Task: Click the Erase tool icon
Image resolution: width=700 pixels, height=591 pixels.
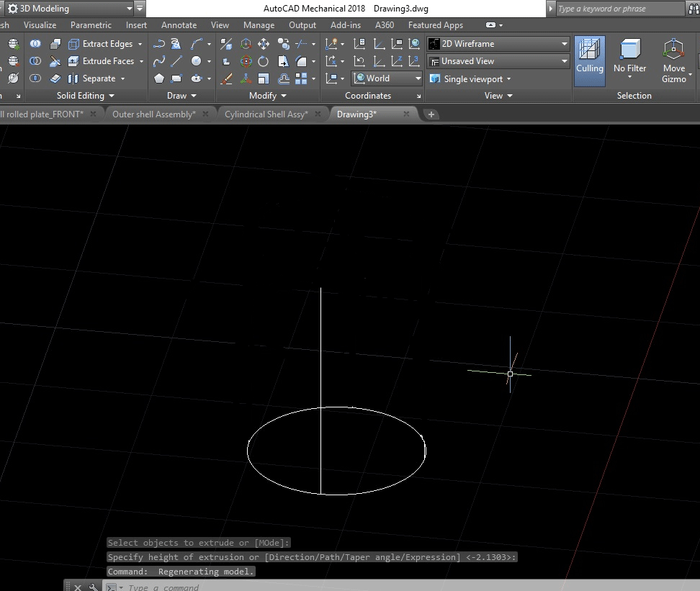Action: 226,78
